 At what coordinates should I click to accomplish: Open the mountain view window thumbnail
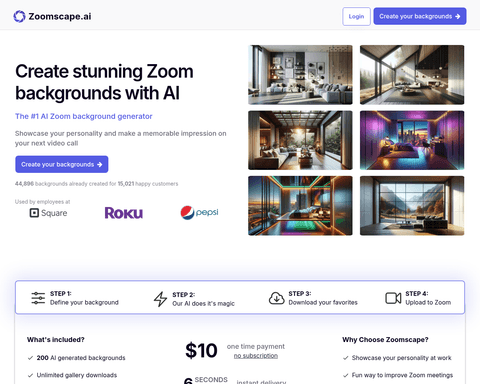tap(412, 206)
